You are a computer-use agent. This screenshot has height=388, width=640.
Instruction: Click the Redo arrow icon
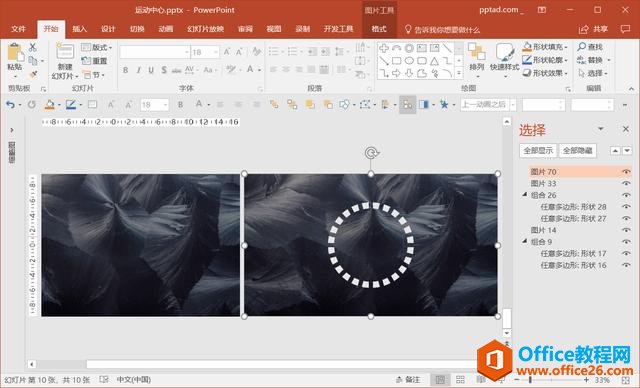[x=31, y=105]
